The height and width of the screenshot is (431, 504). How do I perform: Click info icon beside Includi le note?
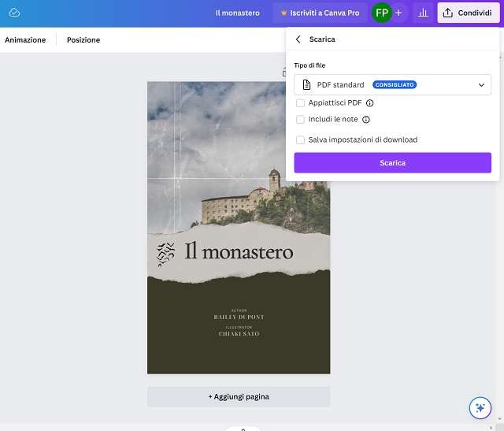(366, 120)
